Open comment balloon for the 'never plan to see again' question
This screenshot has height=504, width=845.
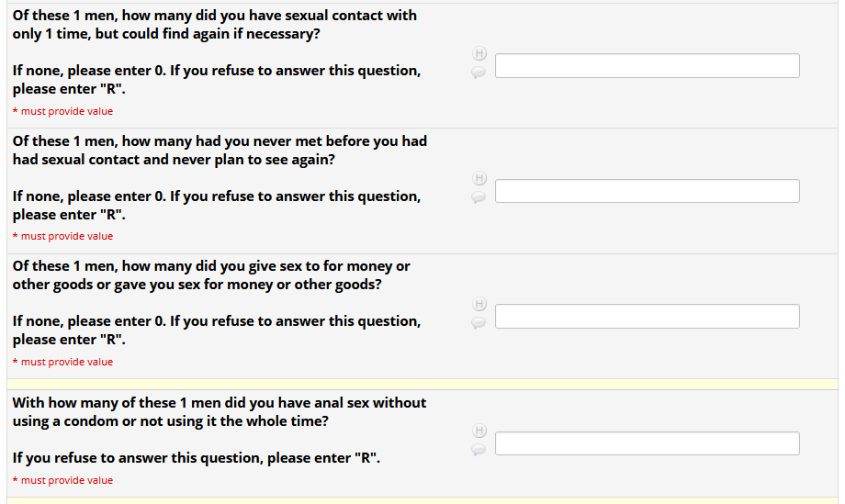coord(479,197)
